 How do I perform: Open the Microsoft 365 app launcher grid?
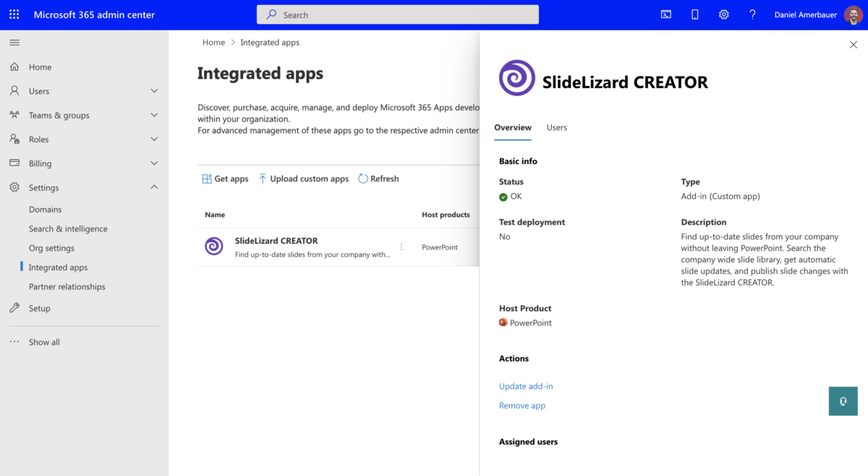pos(14,14)
